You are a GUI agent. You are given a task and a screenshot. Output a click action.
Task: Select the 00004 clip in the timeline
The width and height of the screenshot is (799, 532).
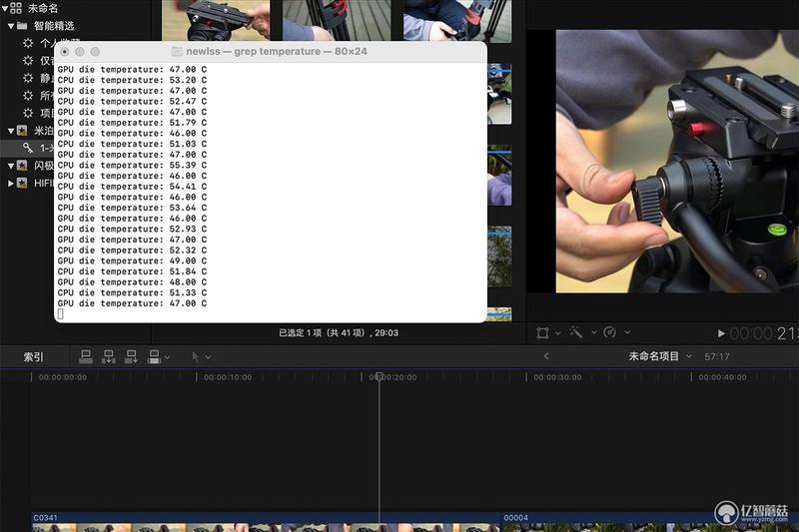[x=650, y=522]
